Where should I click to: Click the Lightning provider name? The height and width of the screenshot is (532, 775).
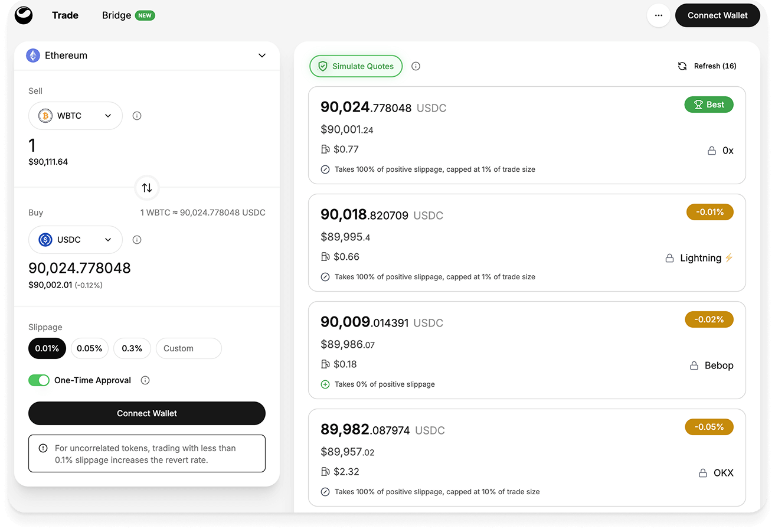(701, 258)
